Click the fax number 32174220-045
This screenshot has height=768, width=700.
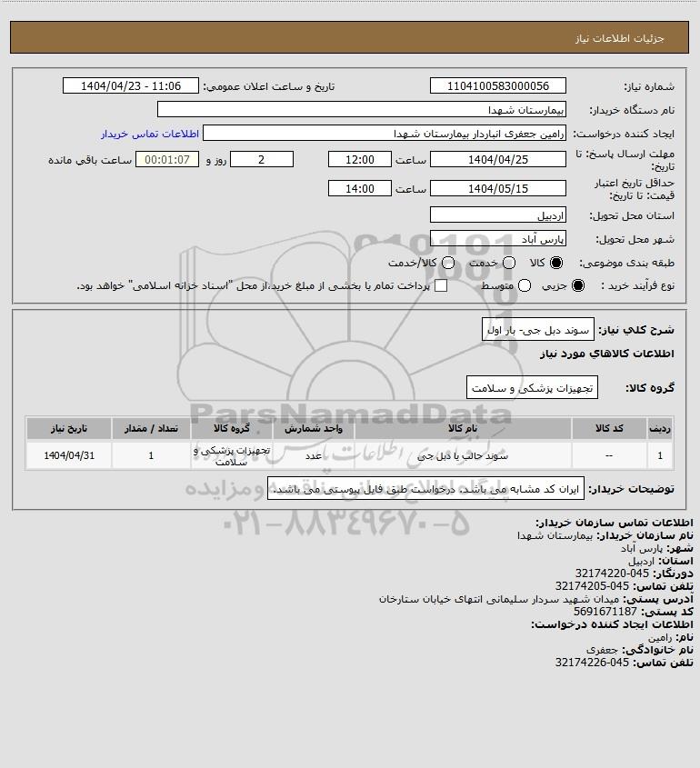[x=612, y=574]
